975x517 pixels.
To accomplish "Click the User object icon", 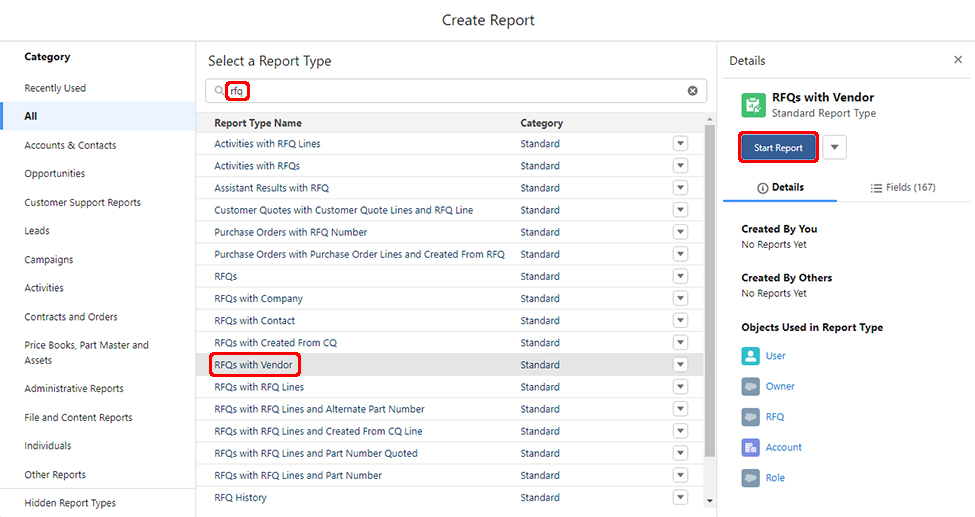I will 751,356.
